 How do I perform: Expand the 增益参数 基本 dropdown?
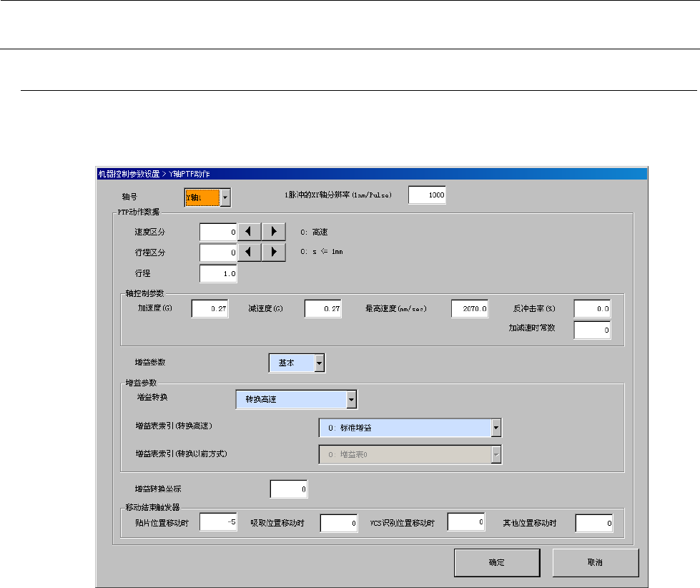(320, 363)
